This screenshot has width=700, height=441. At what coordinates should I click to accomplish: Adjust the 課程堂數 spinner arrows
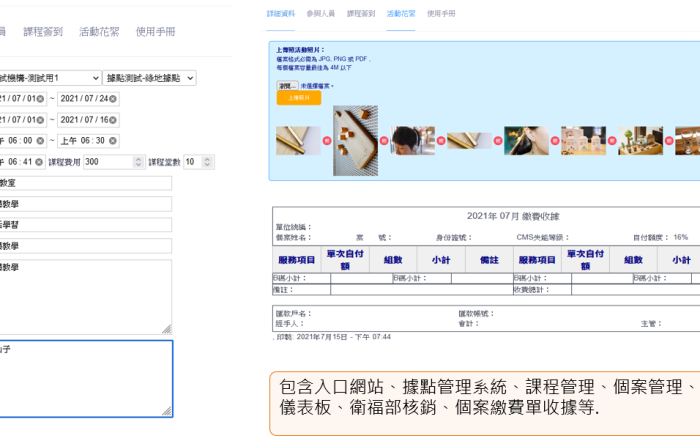[207, 162]
